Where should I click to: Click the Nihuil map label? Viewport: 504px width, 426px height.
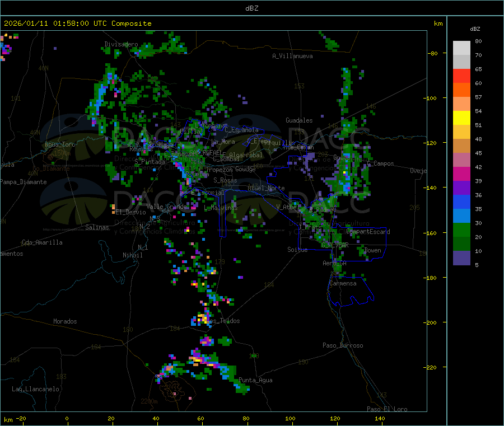tap(132, 255)
